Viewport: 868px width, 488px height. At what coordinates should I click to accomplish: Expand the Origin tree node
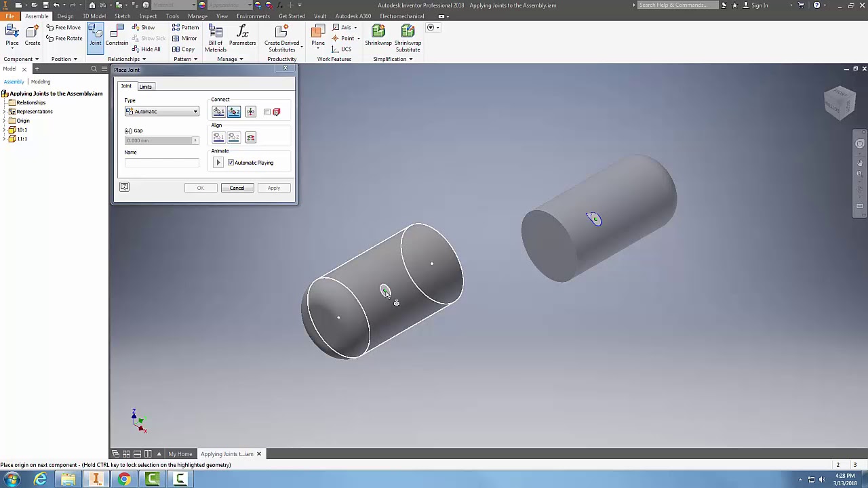[x=4, y=121]
